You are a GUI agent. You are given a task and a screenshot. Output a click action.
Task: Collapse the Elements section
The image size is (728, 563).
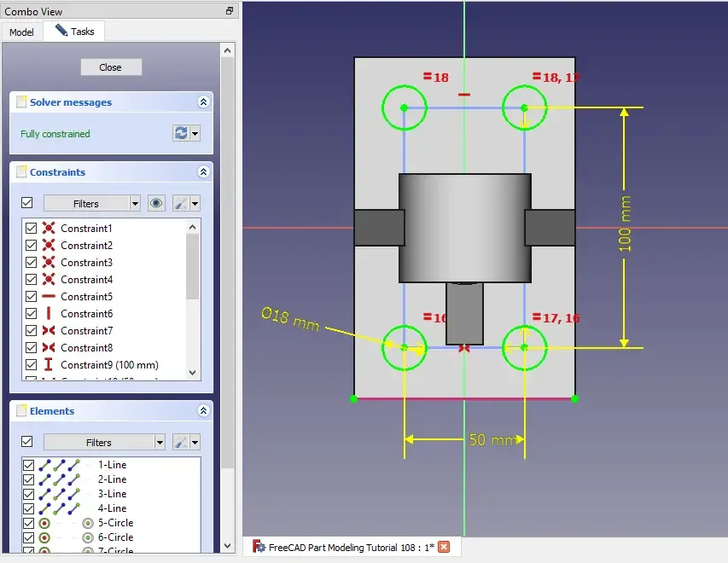click(x=203, y=410)
